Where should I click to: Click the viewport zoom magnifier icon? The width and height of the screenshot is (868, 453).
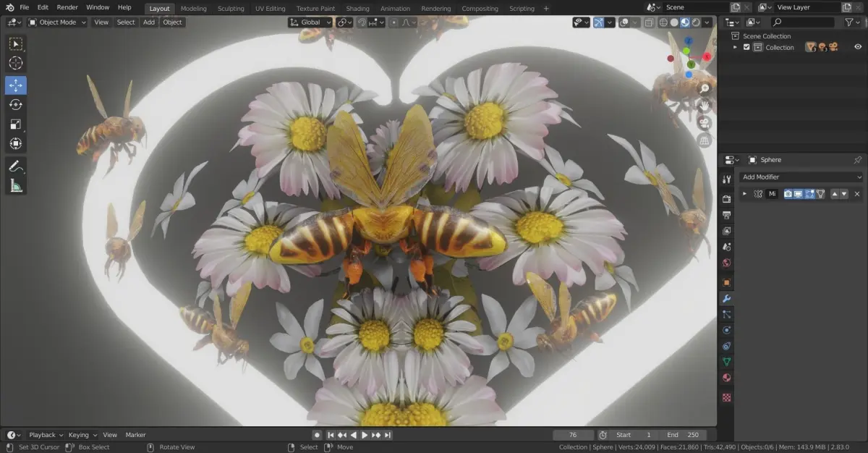(x=705, y=89)
